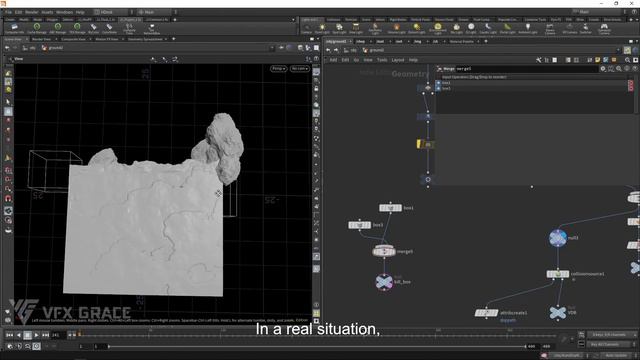Select the kill_box node

(384, 282)
